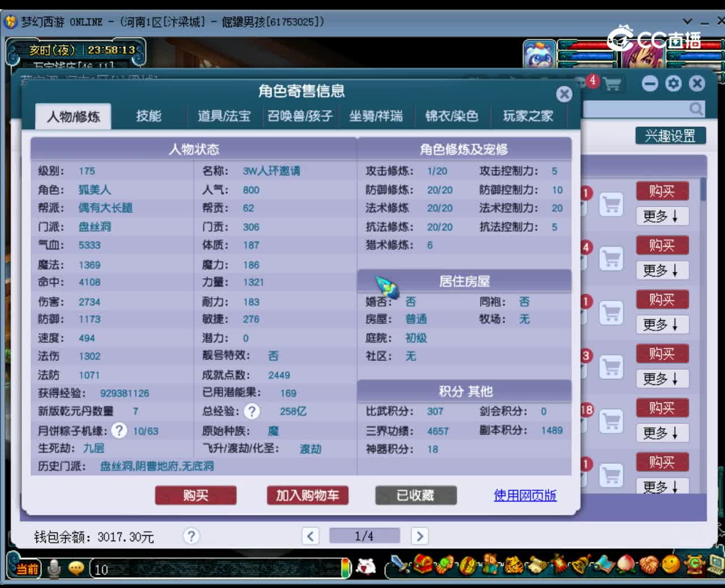Screen dimensions: 725x588
Task: Click the help question mark beside 总经验
Action: tap(252, 411)
